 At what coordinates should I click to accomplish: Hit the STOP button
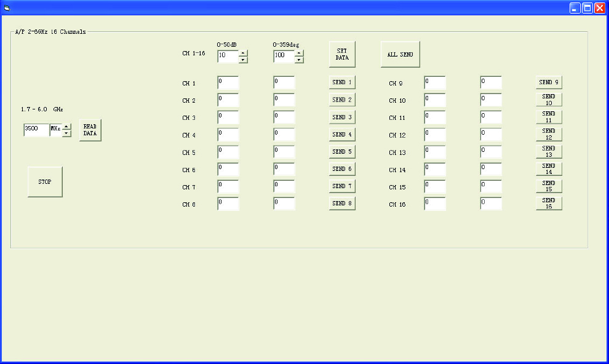(45, 181)
